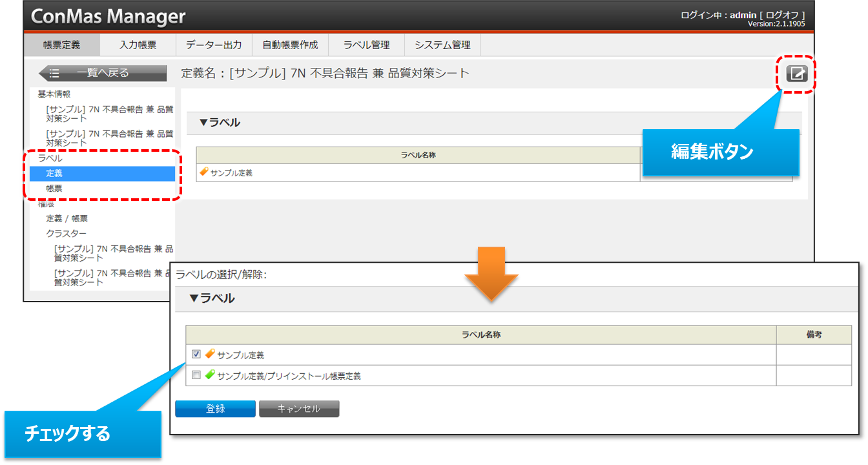
Task: Select the システム管理 tab
Action: 442,45
